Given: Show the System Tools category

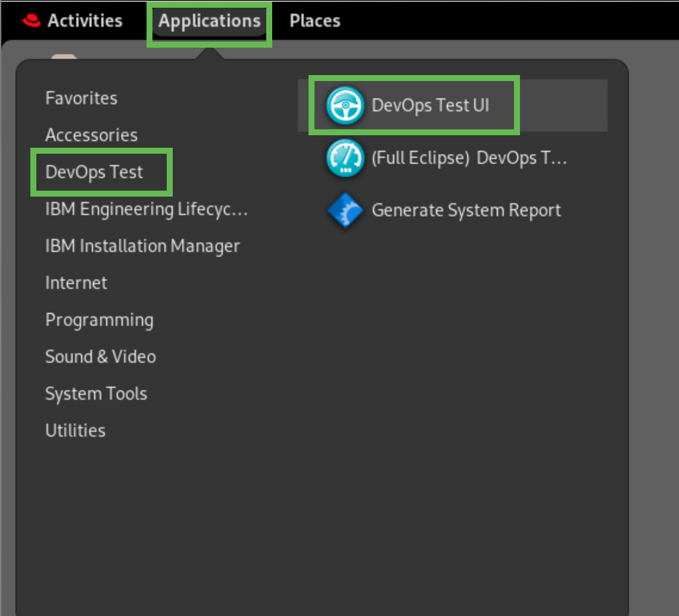Looking at the screenshot, I should [x=96, y=394].
